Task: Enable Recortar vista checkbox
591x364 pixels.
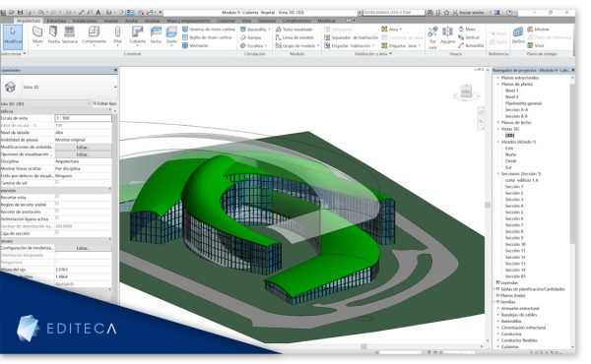Action: [57, 197]
